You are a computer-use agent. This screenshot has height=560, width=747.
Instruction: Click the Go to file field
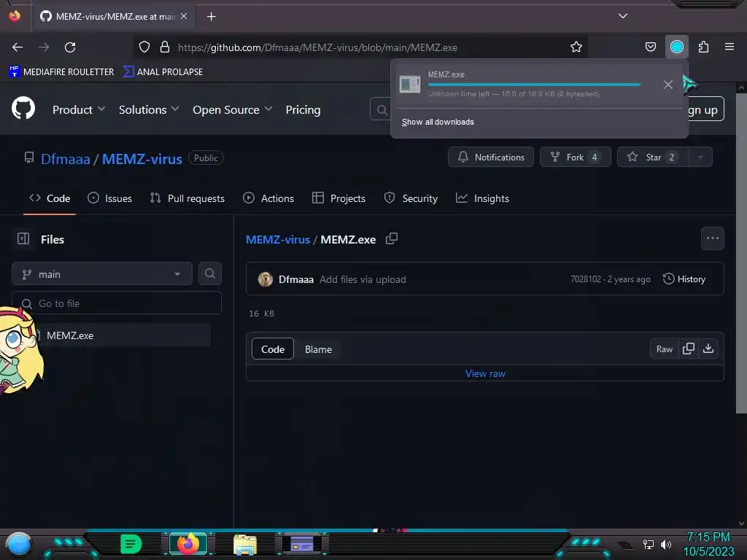point(117,303)
